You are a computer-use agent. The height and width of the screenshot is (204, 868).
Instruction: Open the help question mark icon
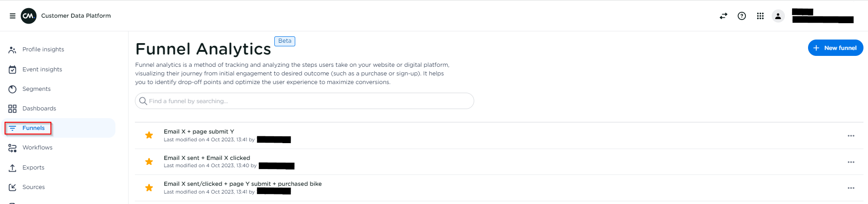[742, 16]
